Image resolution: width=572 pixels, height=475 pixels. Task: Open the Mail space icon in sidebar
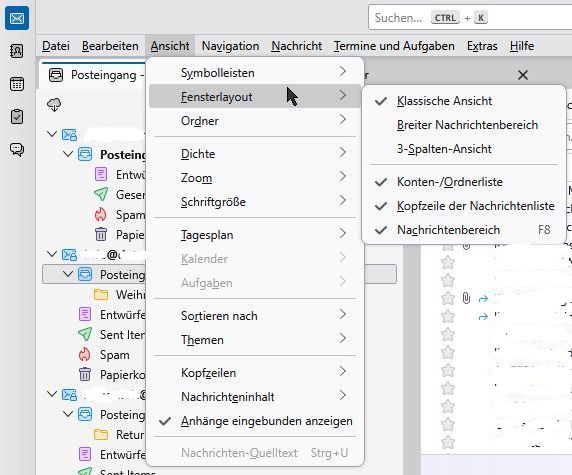pyautogui.click(x=17, y=18)
